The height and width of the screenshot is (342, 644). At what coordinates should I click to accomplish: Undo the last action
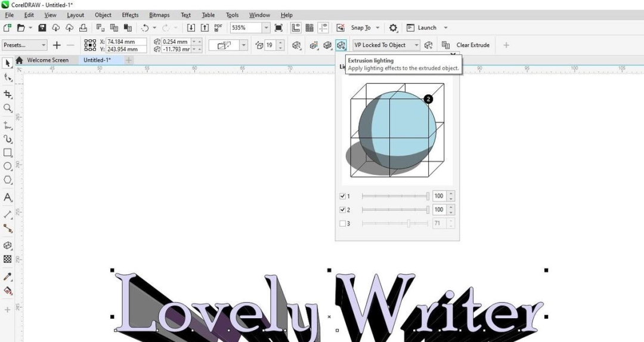pos(144,27)
